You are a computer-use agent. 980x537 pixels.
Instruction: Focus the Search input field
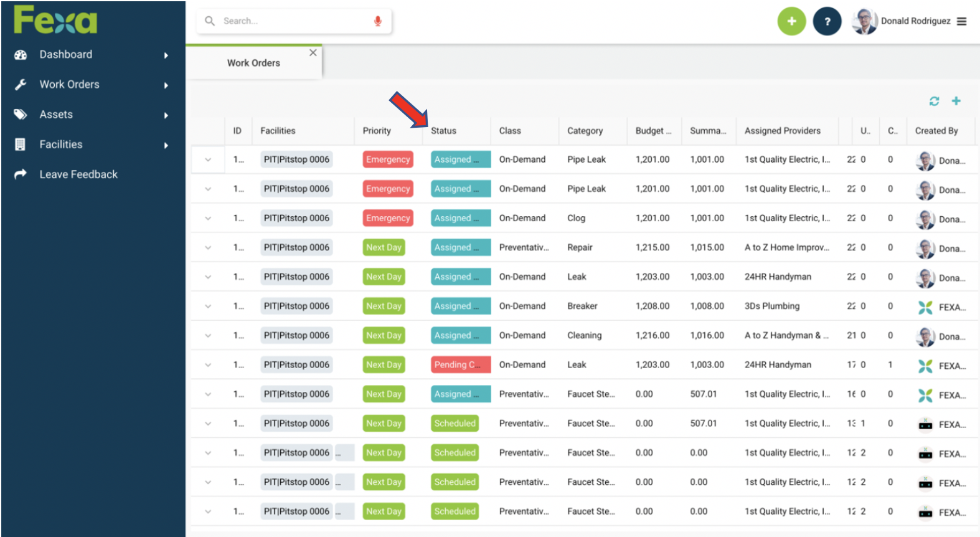(x=294, y=21)
